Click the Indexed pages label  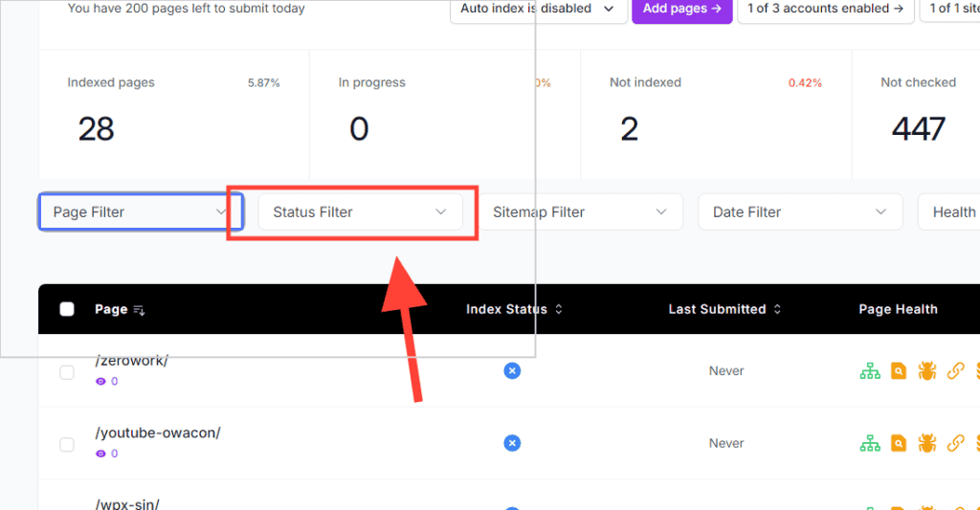(111, 82)
